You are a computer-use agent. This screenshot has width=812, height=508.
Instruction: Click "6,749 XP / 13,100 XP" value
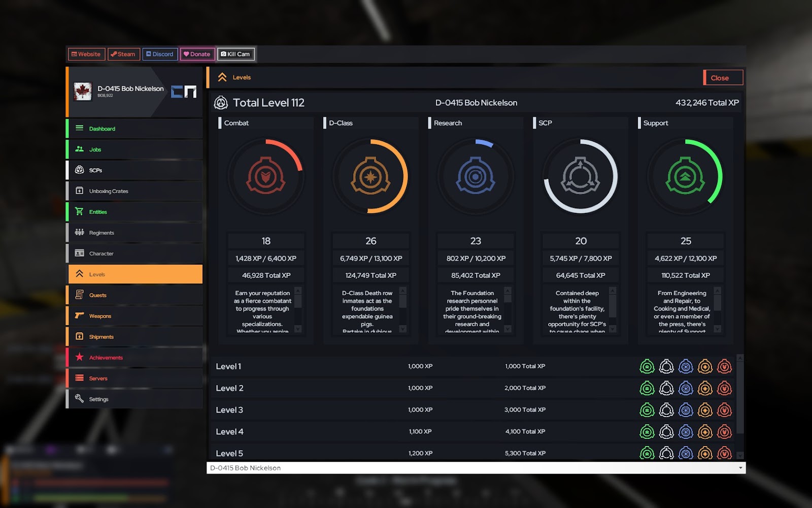click(x=371, y=258)
